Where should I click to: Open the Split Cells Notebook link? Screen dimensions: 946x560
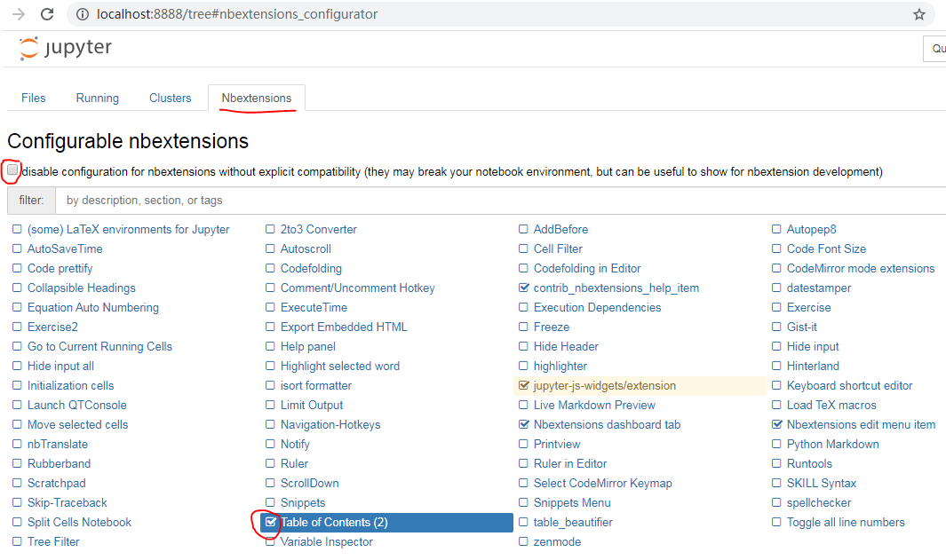(x=79, y=522)
